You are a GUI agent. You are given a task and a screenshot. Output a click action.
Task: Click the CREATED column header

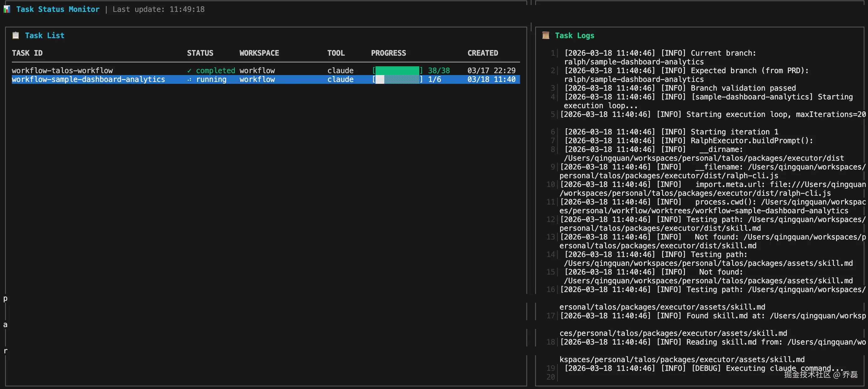(483, 53)
